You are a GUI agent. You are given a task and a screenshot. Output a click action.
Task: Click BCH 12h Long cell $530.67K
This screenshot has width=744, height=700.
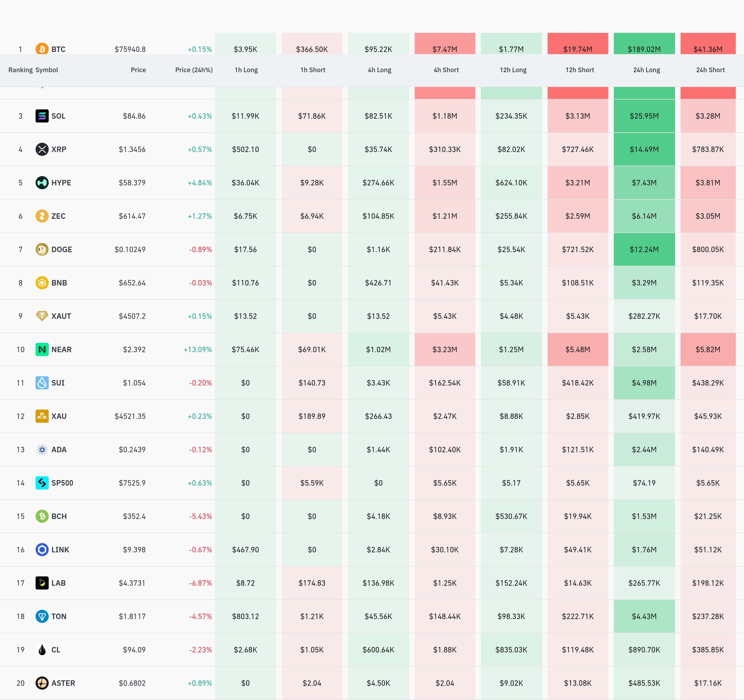point(511,516)
